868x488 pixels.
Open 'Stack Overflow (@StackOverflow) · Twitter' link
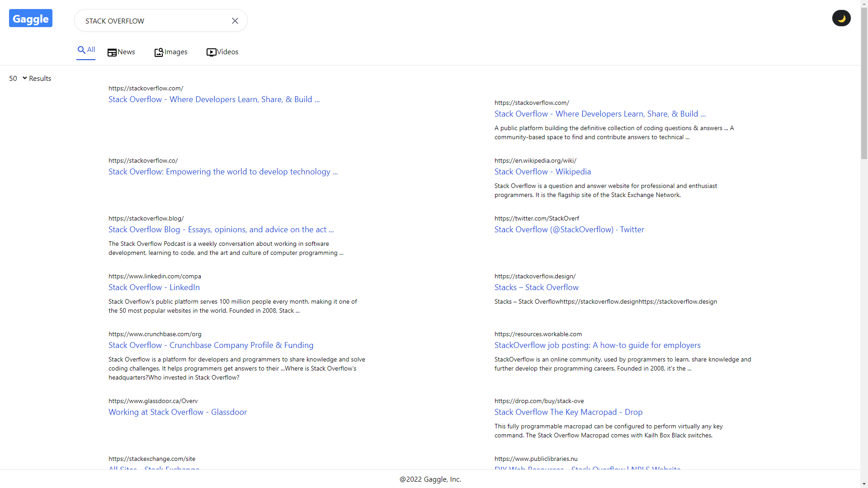(x=569, y=230)
